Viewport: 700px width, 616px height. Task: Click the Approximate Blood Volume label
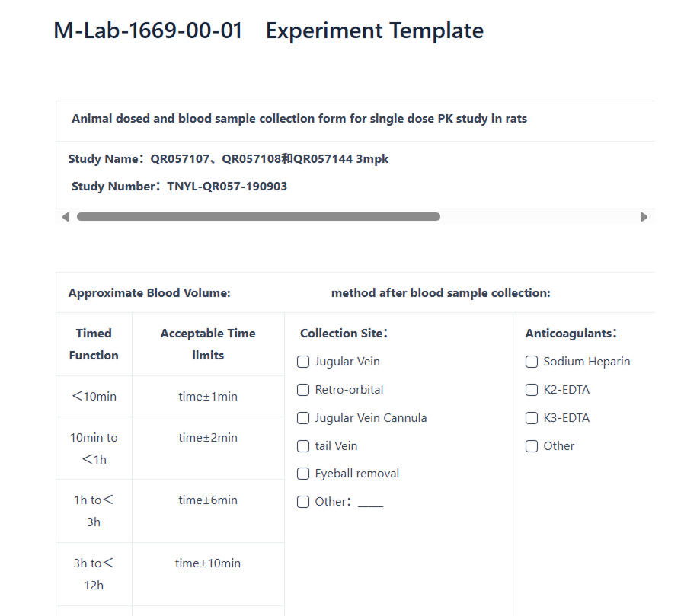[149, 293]
